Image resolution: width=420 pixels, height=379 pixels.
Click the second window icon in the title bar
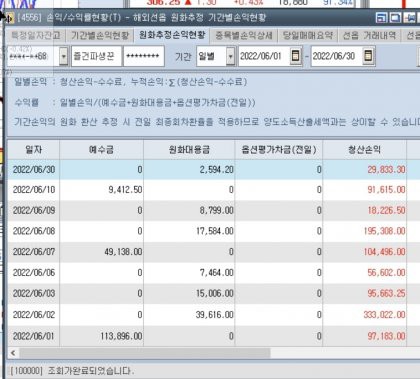pos(395,18)
